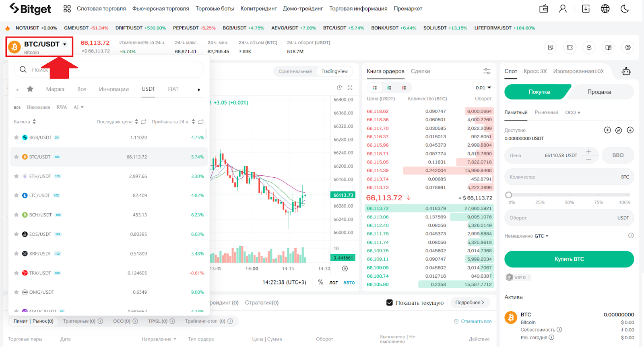The width and height of the screenshot is (644, 347).
Task: Click the download app icon
Action: 586,9
